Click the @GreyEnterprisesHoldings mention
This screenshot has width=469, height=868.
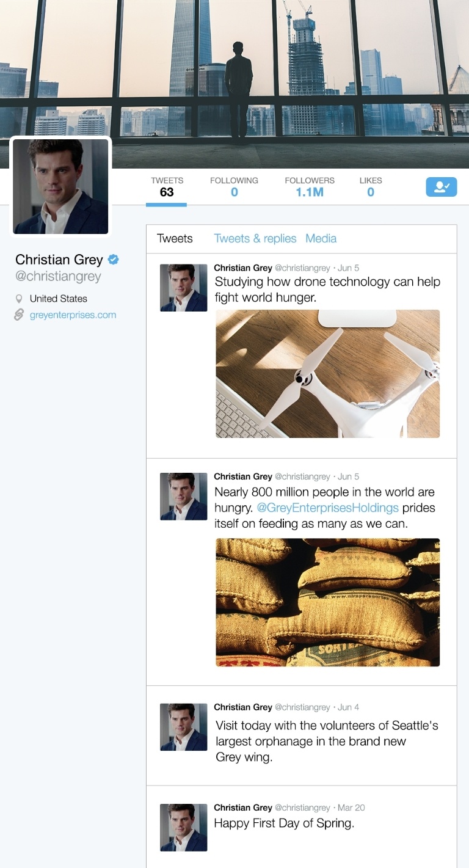click(327, 508)
